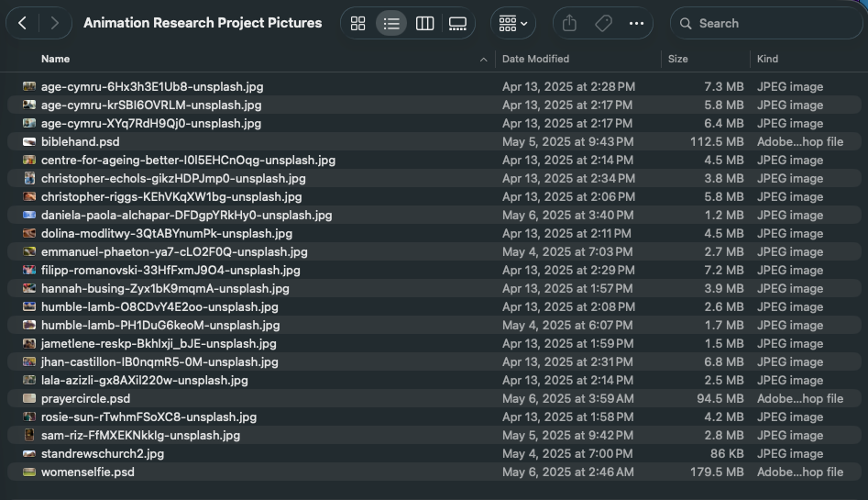Click the 179.5 MB size value
Screen dimensions: 868x500
pos(717,472)
